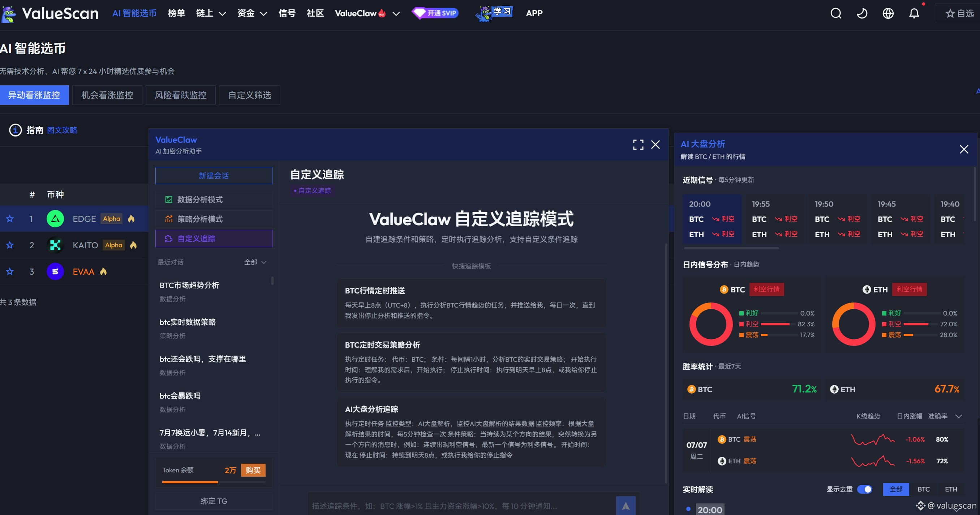Open the 20:00 recent signal card

pos(712,219)
